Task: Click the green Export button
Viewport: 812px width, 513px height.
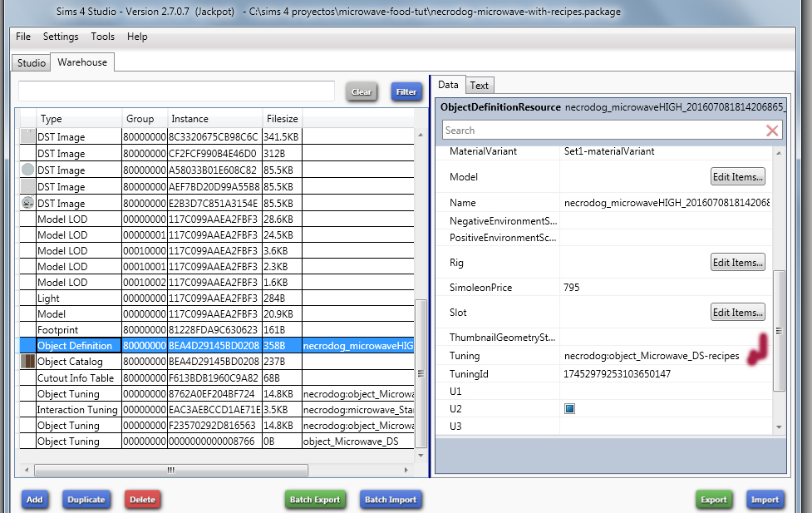Action: (x=714, y=500)
